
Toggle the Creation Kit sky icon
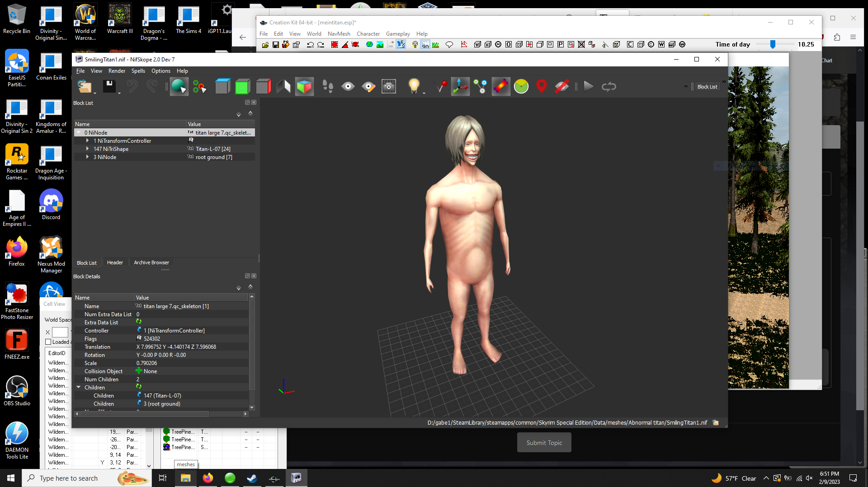click(425, 45)
